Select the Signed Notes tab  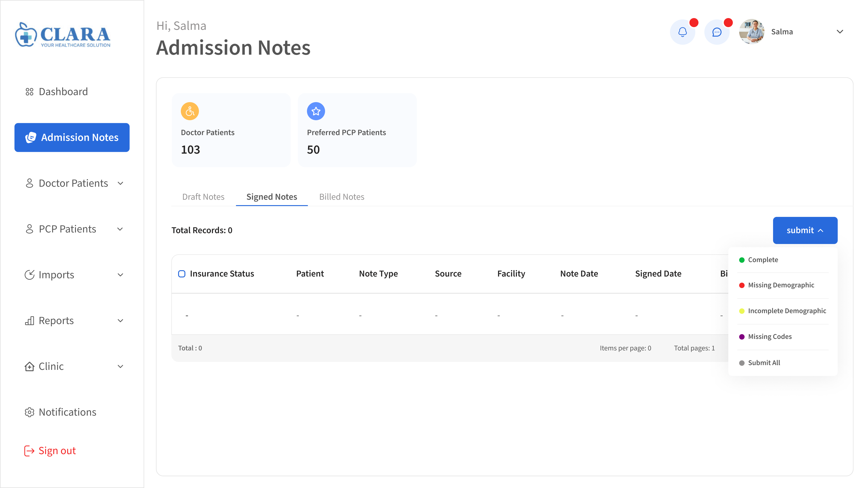point(271,197)
